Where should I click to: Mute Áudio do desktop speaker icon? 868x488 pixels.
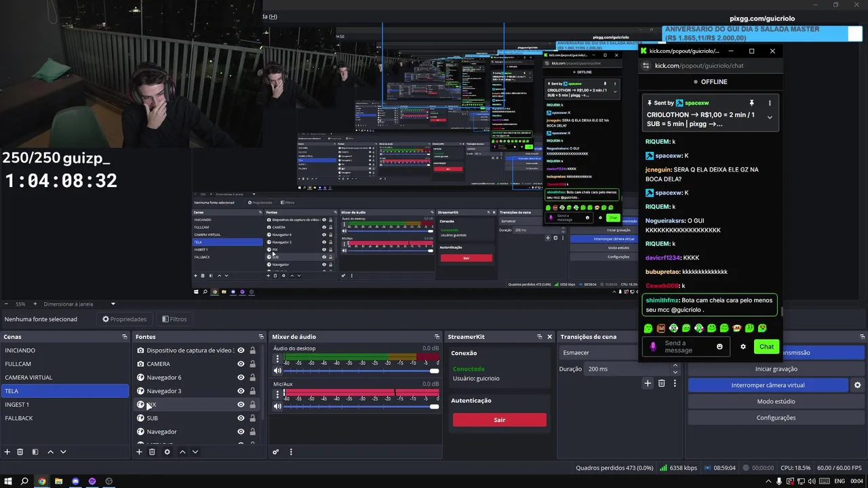[277, 371]
